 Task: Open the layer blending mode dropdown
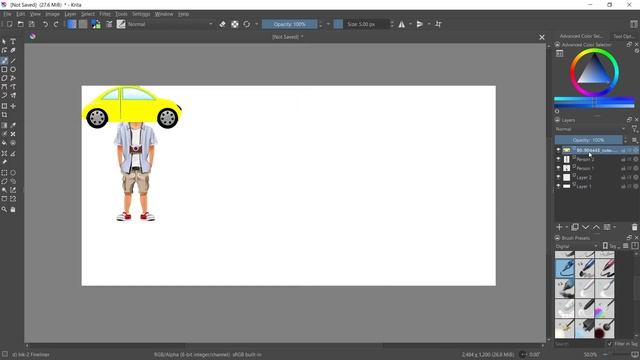590,129
